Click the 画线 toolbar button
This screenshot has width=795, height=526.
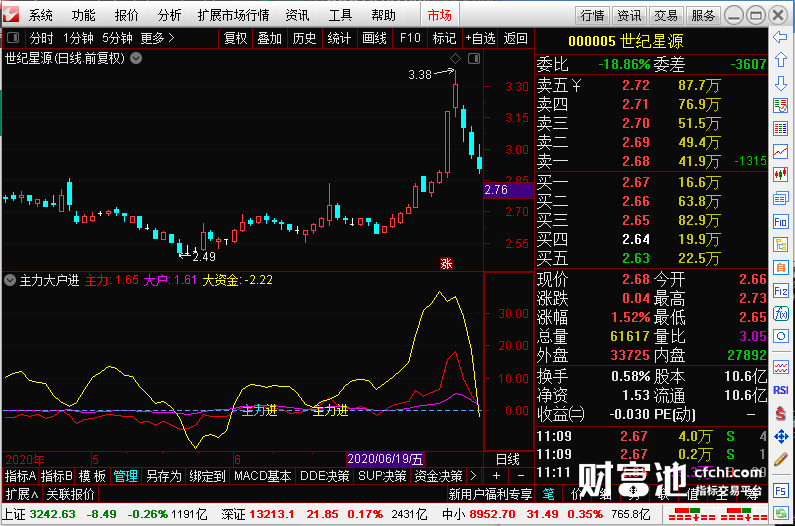point(375,38)
